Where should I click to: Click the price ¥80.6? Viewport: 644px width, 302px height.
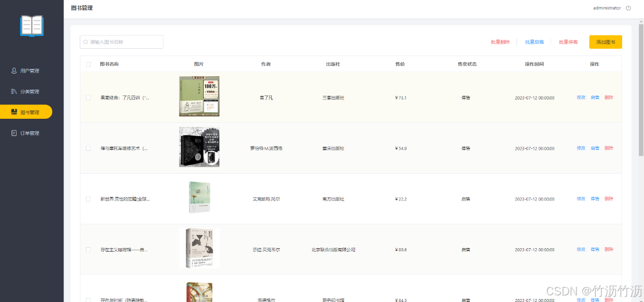tap(401, 250)
